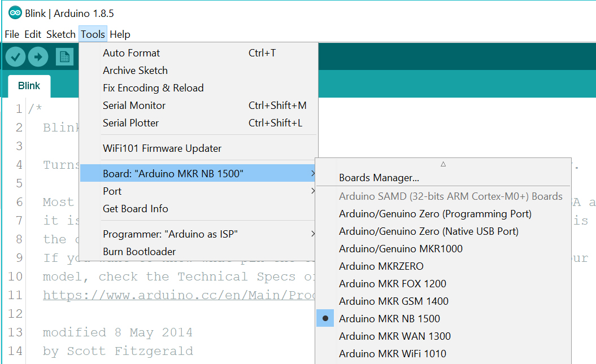Open the Sketch menu
This screenshot has width=596, height=364.
[61, 34]
